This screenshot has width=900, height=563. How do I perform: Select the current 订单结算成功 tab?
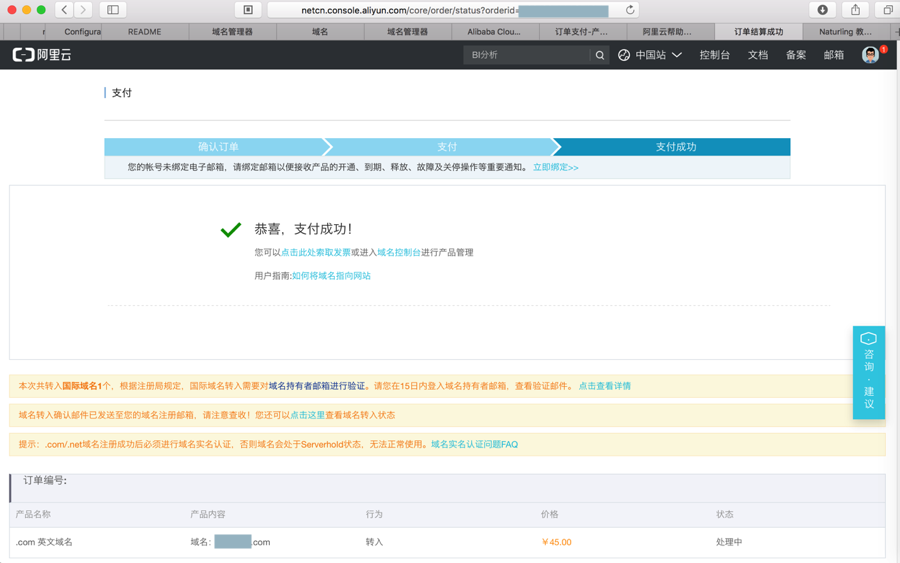[x=758, y=32]
